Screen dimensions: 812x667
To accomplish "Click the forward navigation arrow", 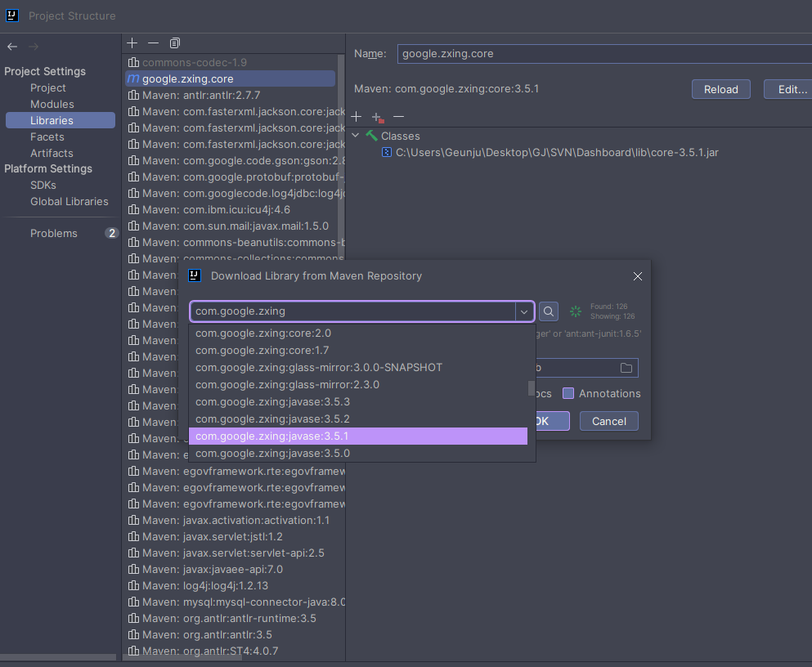I will [34, 47].
